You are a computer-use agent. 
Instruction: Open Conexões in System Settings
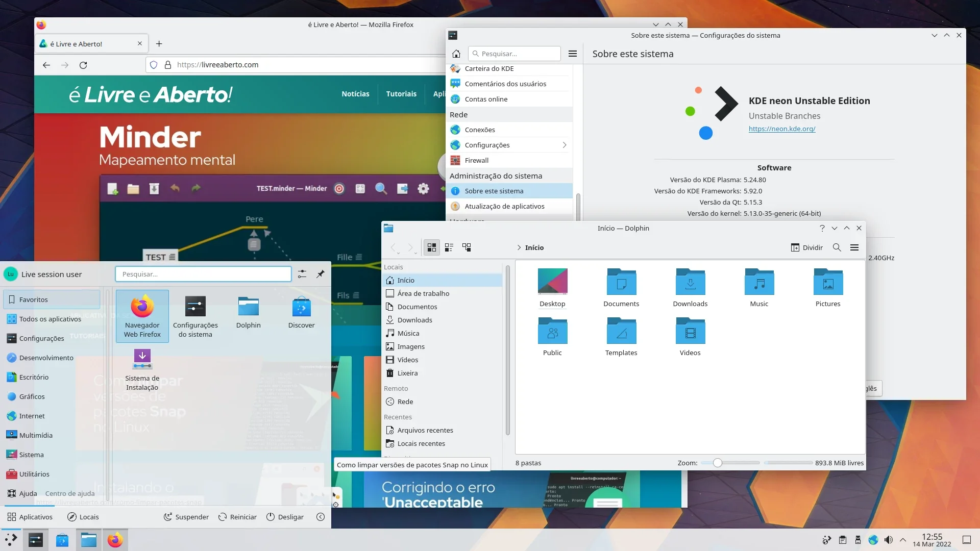pyautogui.click(x=509, y=130)
